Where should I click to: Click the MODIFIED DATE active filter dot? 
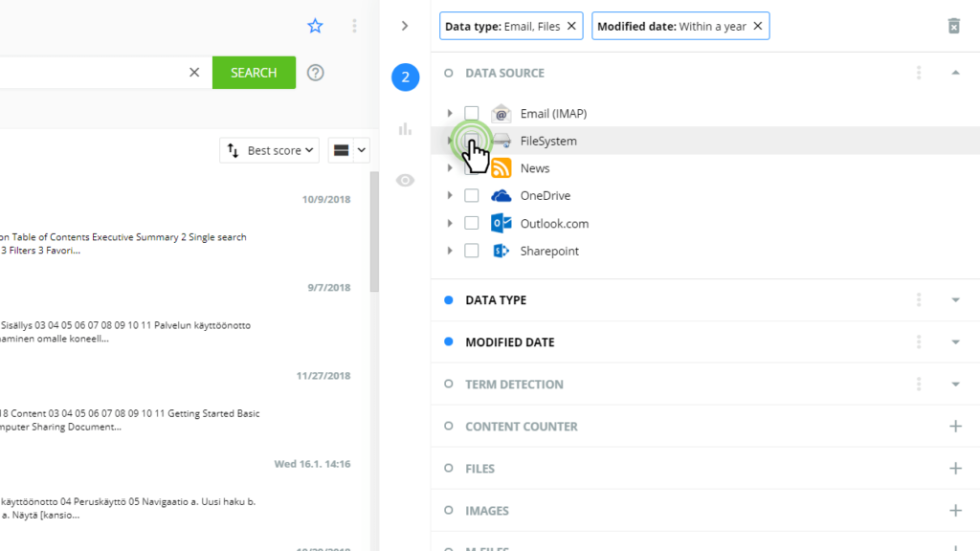(x=448, y=342)
